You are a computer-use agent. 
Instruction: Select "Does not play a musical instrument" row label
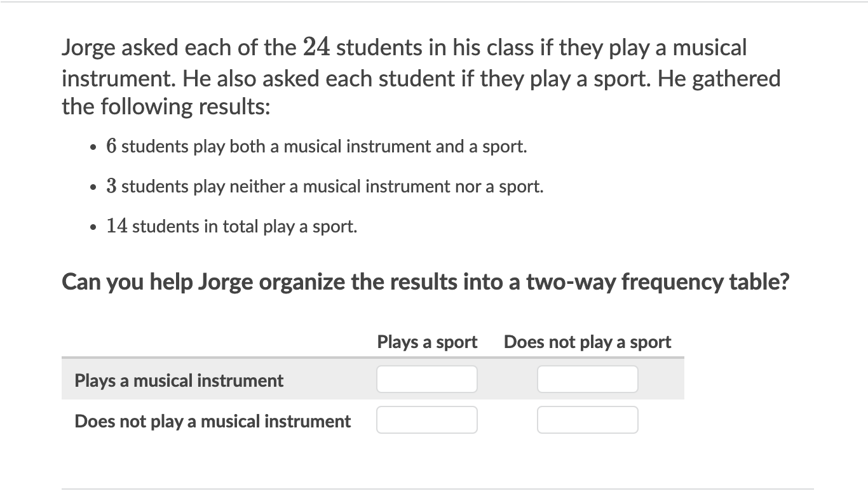(212, 421)
